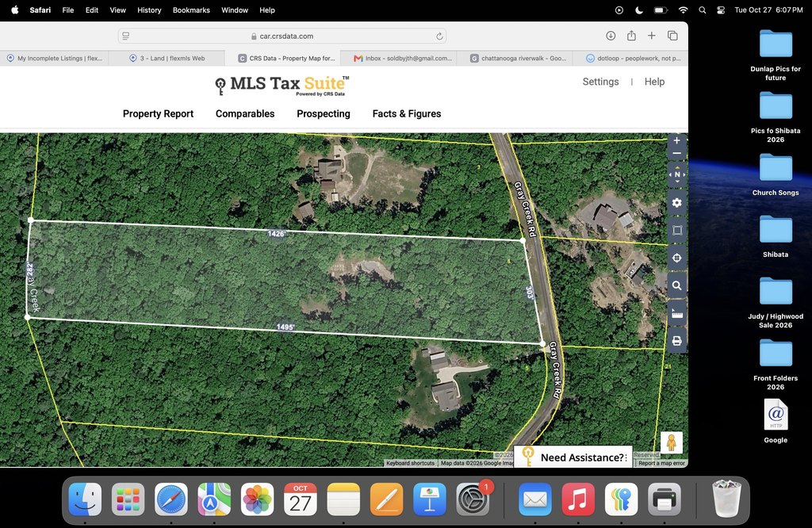Reload the page in Safari address bar
This screenshot has width=812, height=528.
click(439, 36)
